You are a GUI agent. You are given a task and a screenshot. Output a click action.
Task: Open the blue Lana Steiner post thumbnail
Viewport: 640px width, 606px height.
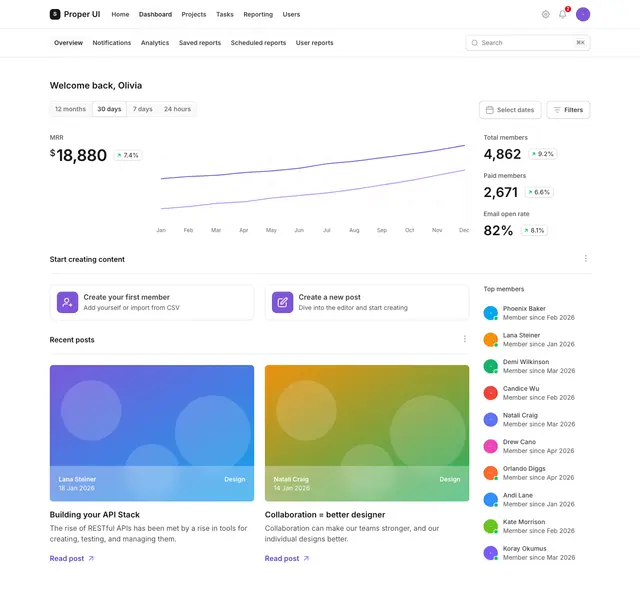point(152,433)
